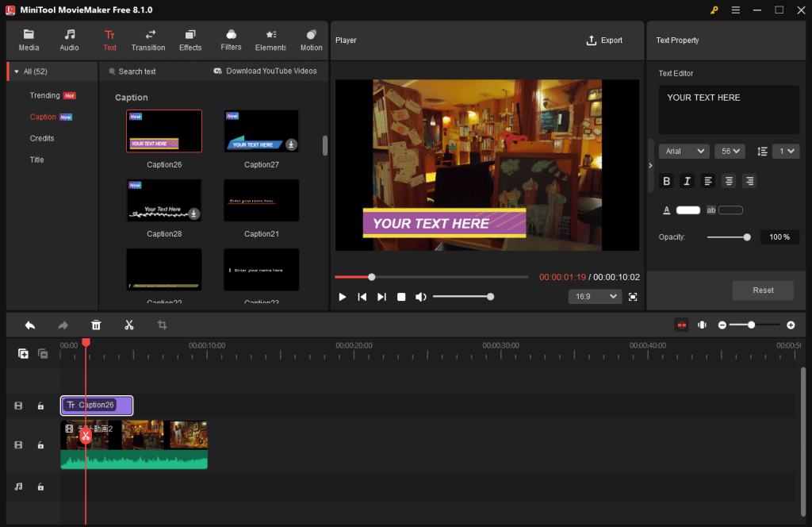
Task: Select the Caption26 clip on timeline
Action: 97,406
